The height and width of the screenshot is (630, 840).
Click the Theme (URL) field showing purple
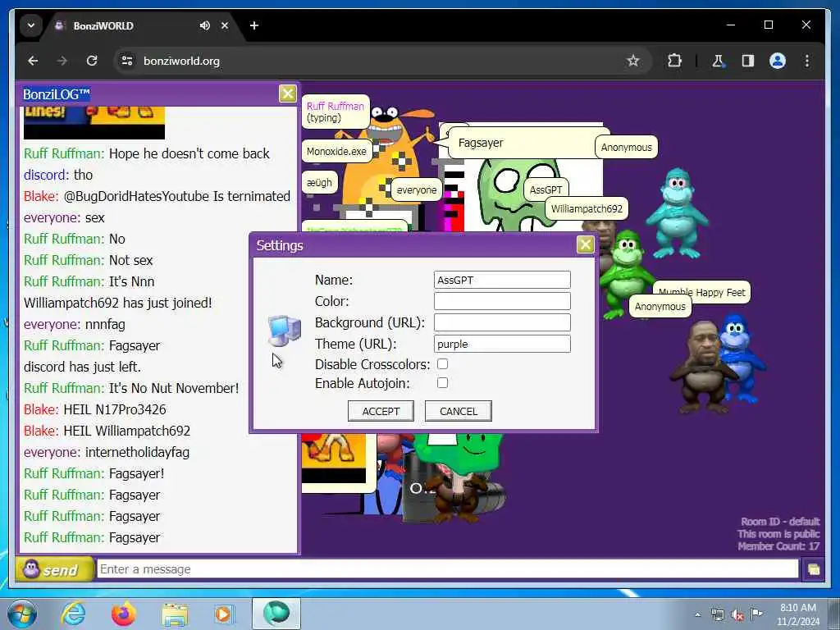click(502, 344)
